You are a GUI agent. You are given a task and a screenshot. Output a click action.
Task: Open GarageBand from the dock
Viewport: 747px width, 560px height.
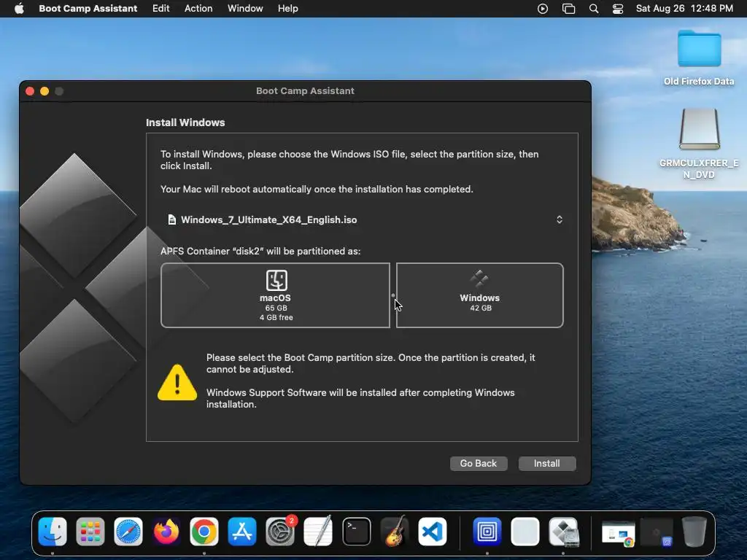395,532
